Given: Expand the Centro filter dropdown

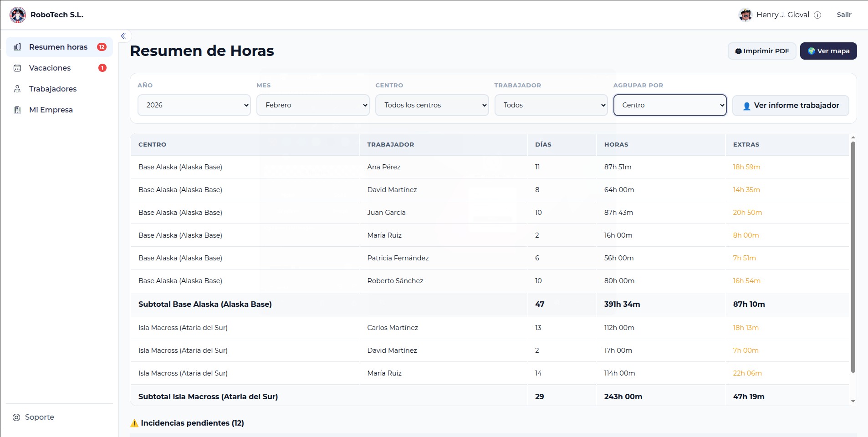Looking at the screenshot, I should (x=432, y=105).
